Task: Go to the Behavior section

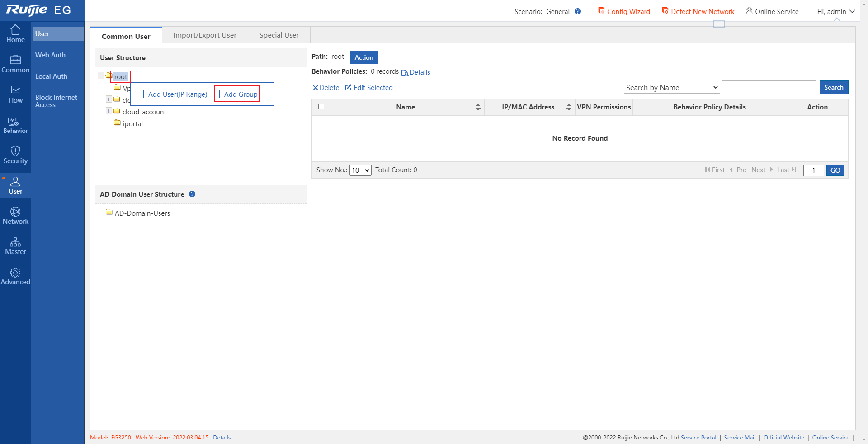Action: point(15,125)
